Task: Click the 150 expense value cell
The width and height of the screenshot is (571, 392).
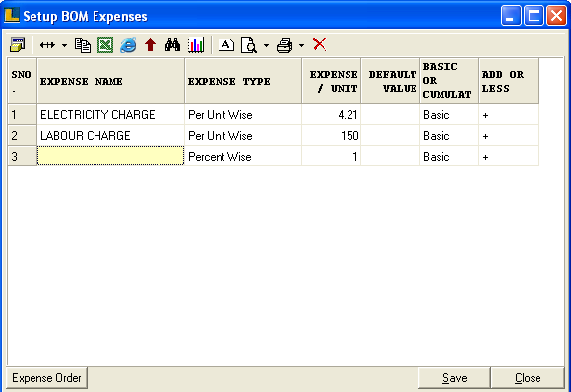Action: click(332, 136)
